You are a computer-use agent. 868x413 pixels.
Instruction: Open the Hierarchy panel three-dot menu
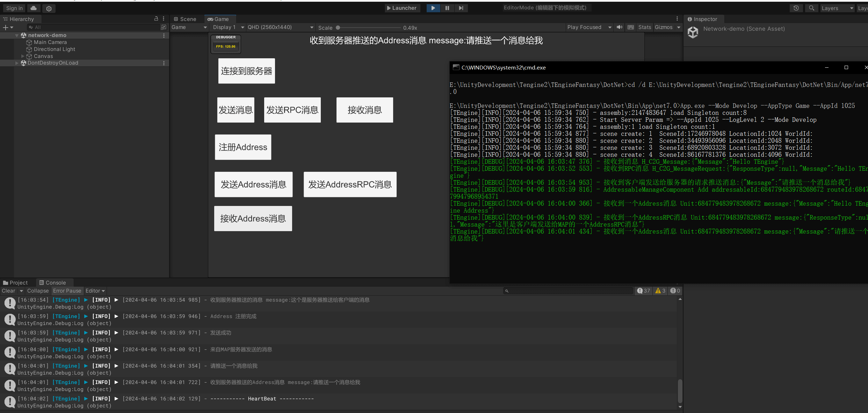[x=164, y=19]
